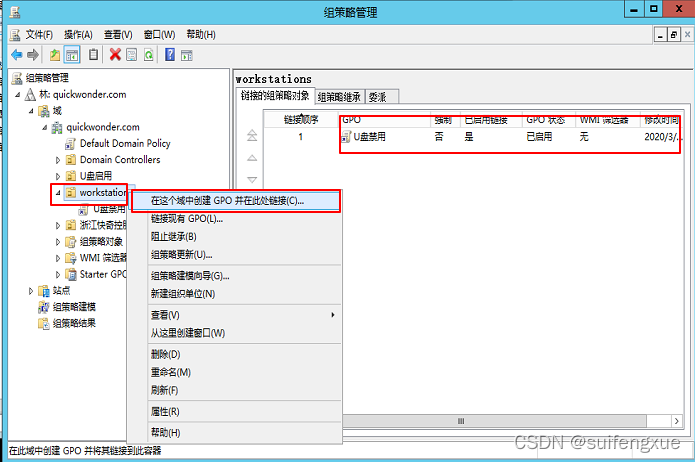695x462 pixels.
Task: Click the green refresh toolbar icon
Action: pos(148,55)
